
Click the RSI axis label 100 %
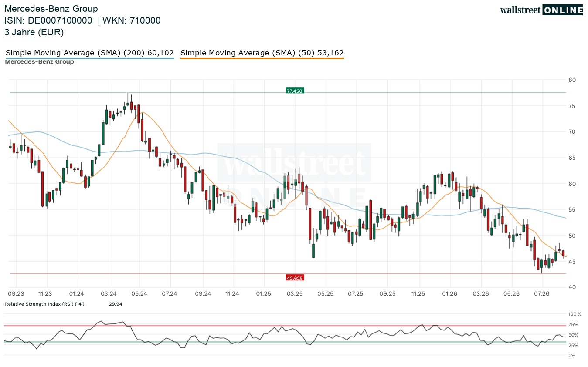click(x=575, y=314)
